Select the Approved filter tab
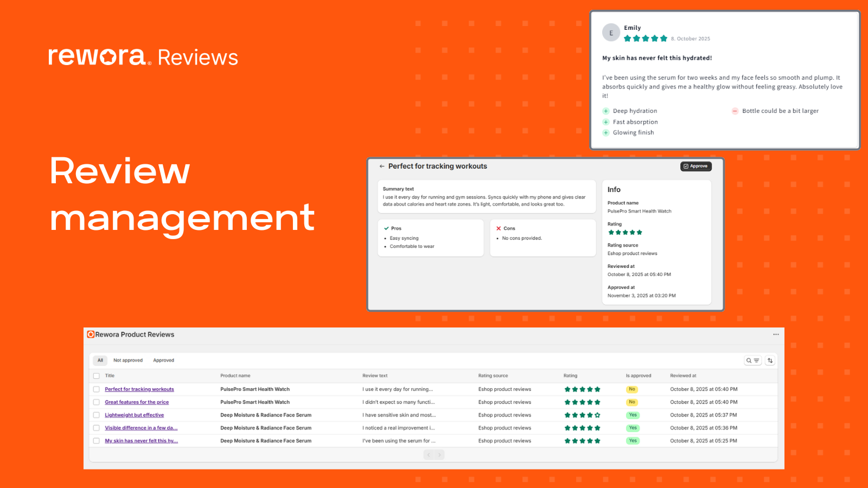Image resolution: width=868 pixels, height=488 pixels. pos(163,360)
